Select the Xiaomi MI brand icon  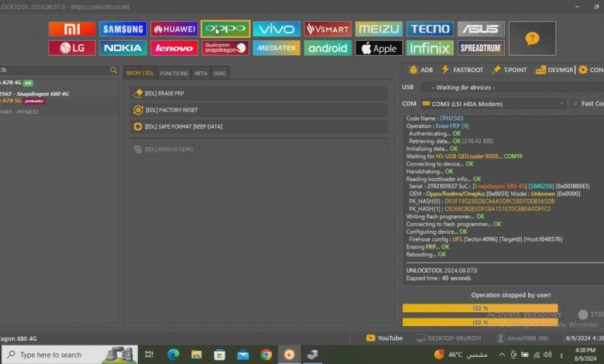pyautogui.click(x=72, y=29)
